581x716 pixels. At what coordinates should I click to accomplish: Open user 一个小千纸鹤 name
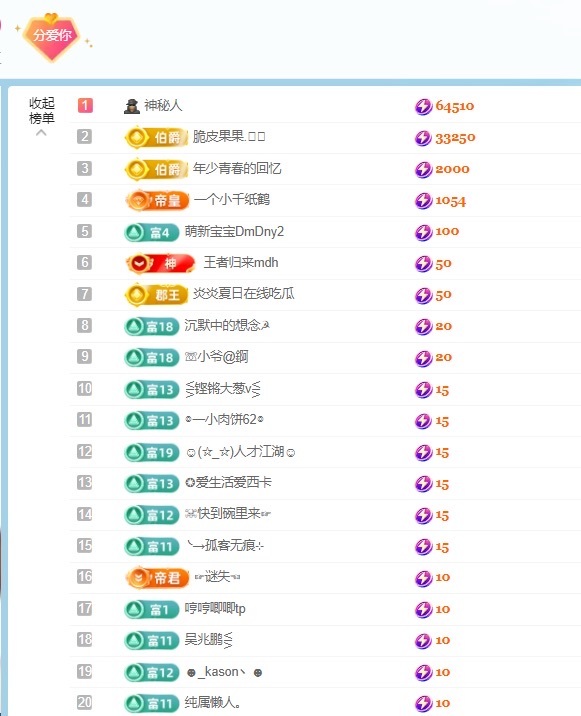point(232,200)
